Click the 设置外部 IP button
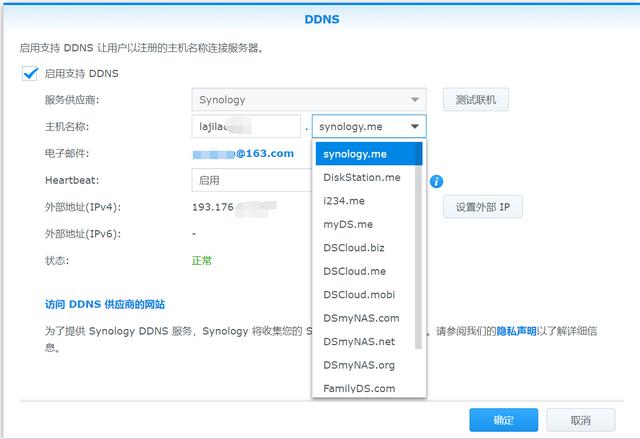The width and height of the screenshot is (640, 439). click(x=483, y=207)
